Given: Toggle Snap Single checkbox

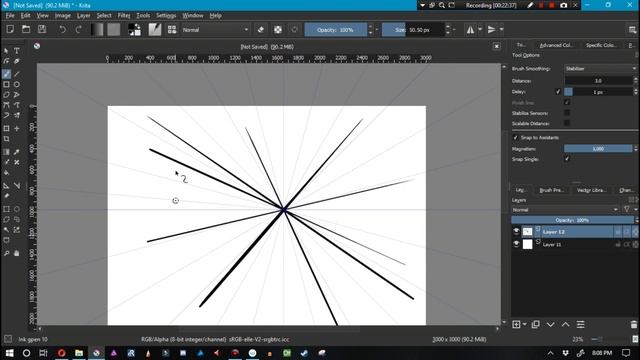Looking at the screenshot, I should click(567, 159).
